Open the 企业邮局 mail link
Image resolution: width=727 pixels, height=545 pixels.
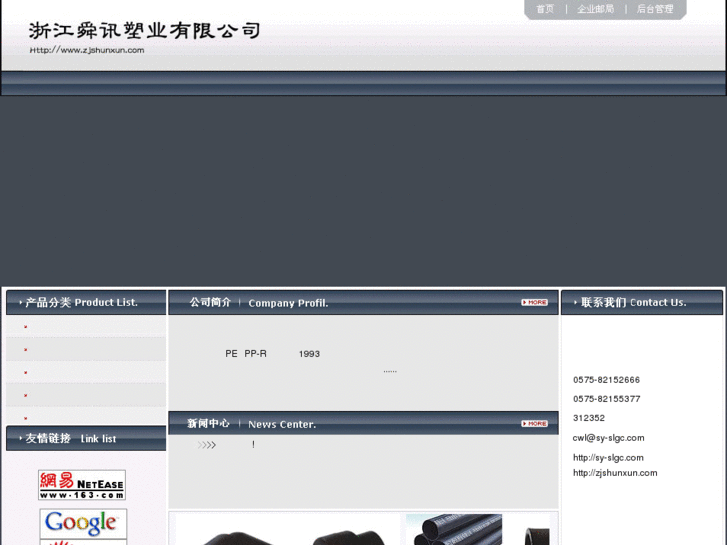tap(595, 9)
